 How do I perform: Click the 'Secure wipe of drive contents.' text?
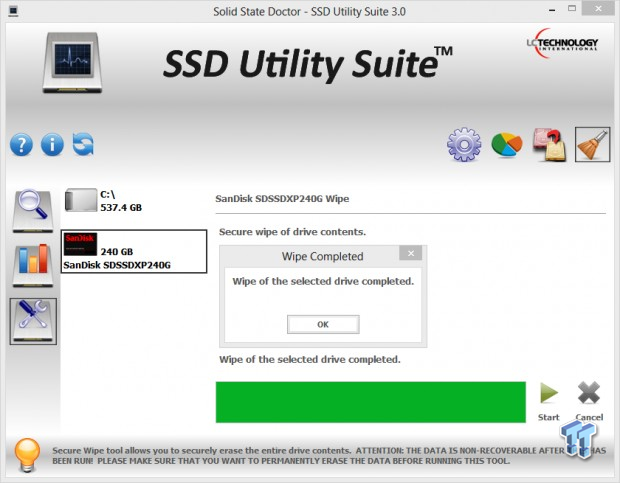point(293,232)
